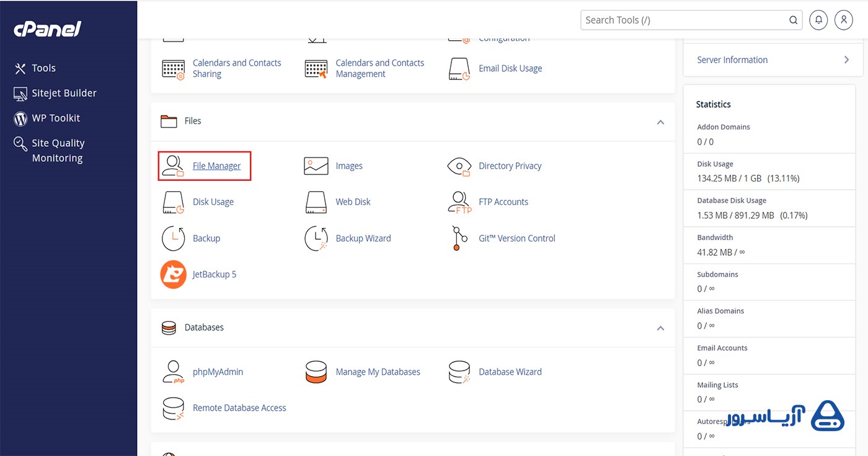Click the Addon Domains statistic label
Viewport: 868px width, 456px height.
pos(724,127)
